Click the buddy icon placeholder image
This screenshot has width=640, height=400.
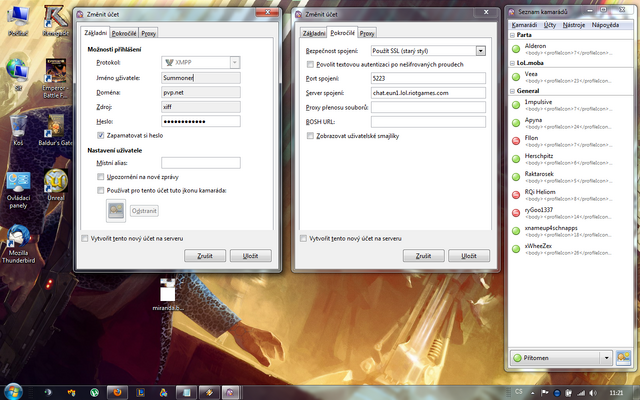click(116, 211)
